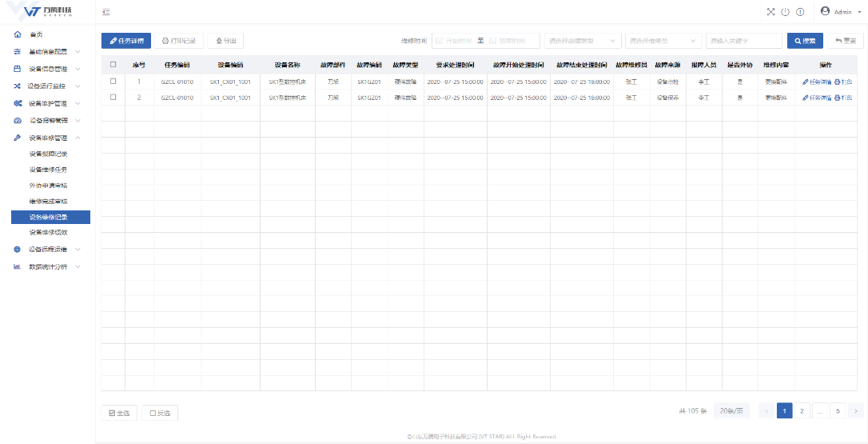Open the 20条/页 page size selector
Screen dimensions: 868x444
pos(731,411)
